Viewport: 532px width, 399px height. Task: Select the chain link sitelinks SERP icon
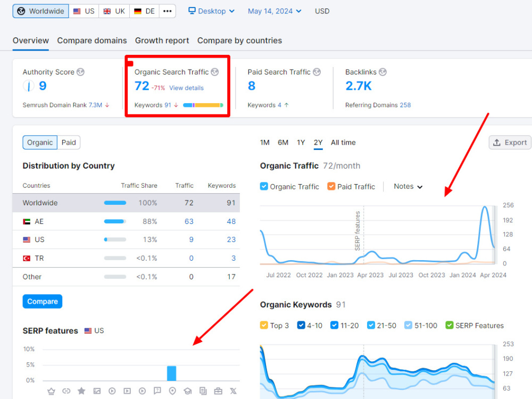(x=66, y=391)
